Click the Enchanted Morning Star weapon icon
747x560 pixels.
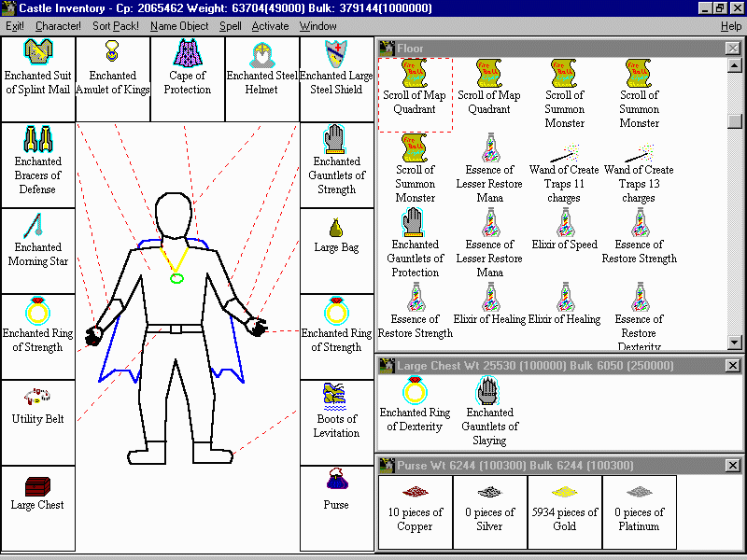37,226
